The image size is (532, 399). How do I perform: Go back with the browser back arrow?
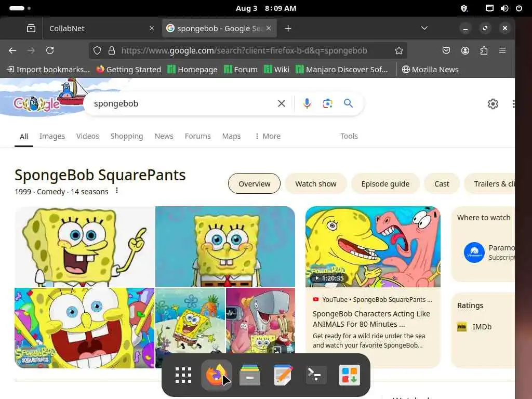pyautogui.click(x=12, y=50)
